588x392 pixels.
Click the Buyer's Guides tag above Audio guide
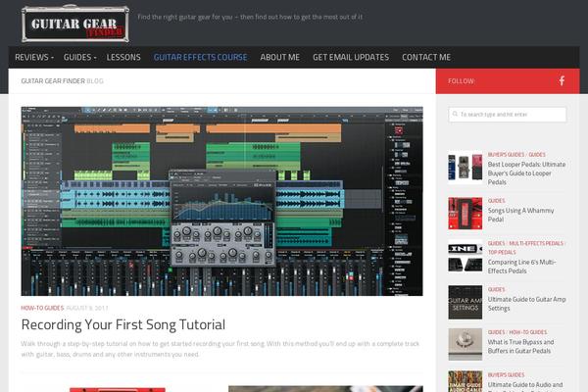tap(506, 375)
